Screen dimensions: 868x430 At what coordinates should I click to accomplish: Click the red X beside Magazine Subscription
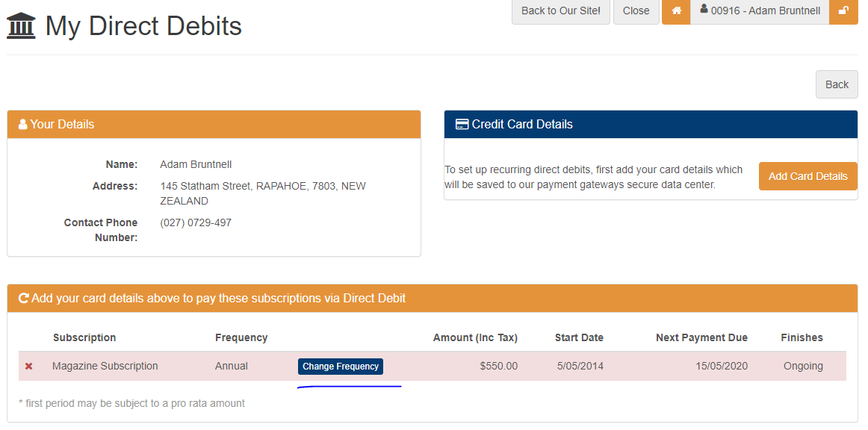(28, 367)
